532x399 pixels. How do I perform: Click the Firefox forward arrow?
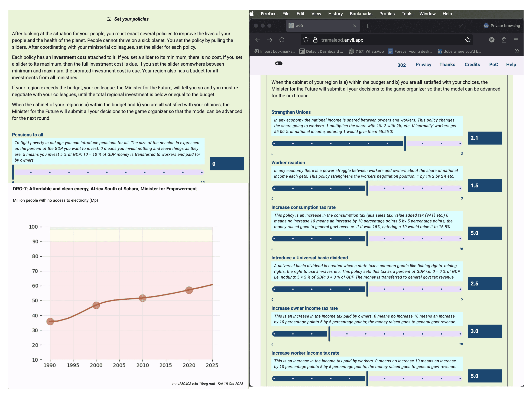270,40
